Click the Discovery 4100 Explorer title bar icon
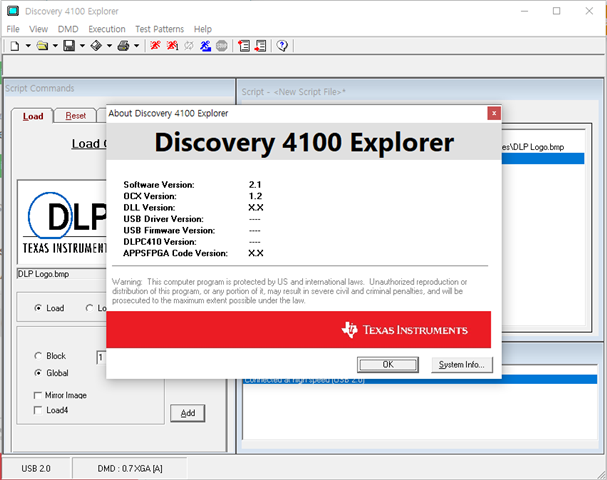Screen dimensions: 607x480 point(13,11)
